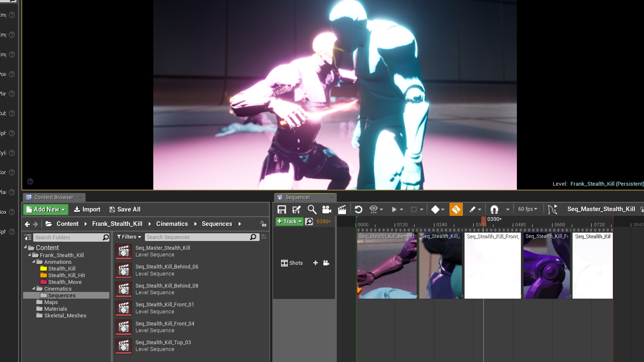This screenshot has width=644, height=362.
Task: Open the find in Content Browser magnifier
Action: point(312,209)
